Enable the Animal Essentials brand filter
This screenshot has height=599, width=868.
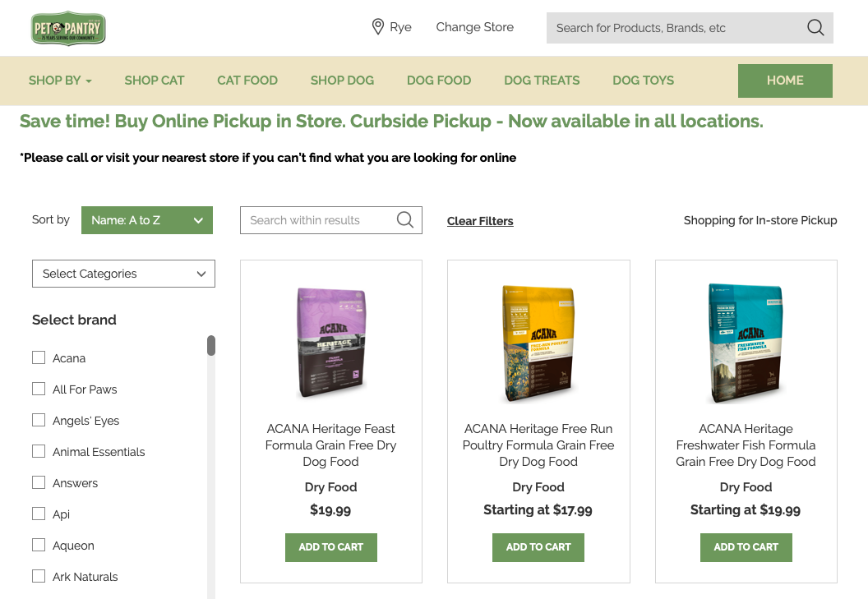click(39, 451)
